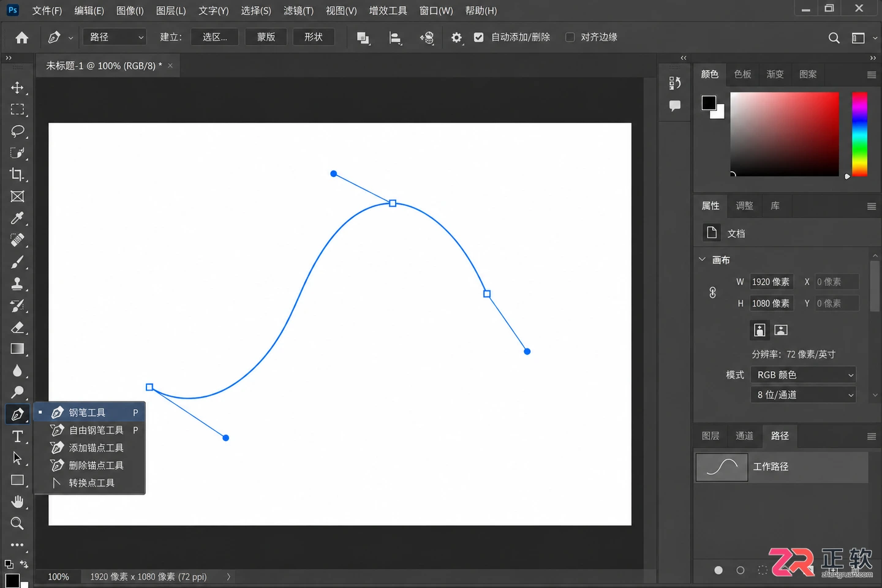Select the Lasso tool

[17, 131]
